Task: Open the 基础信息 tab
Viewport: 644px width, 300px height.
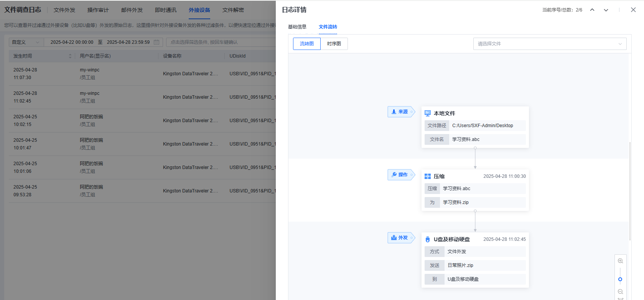Action: coord(297,27)
